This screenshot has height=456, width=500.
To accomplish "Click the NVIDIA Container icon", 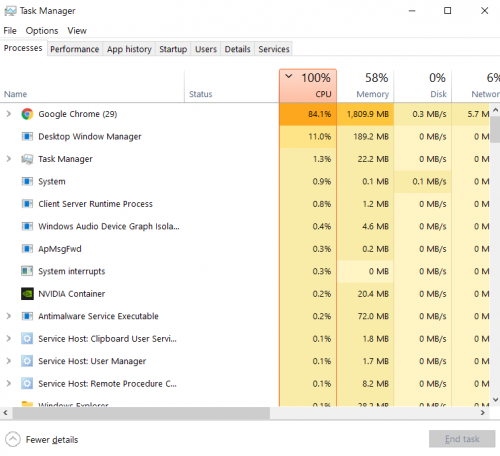I will [x=27, y=294].
